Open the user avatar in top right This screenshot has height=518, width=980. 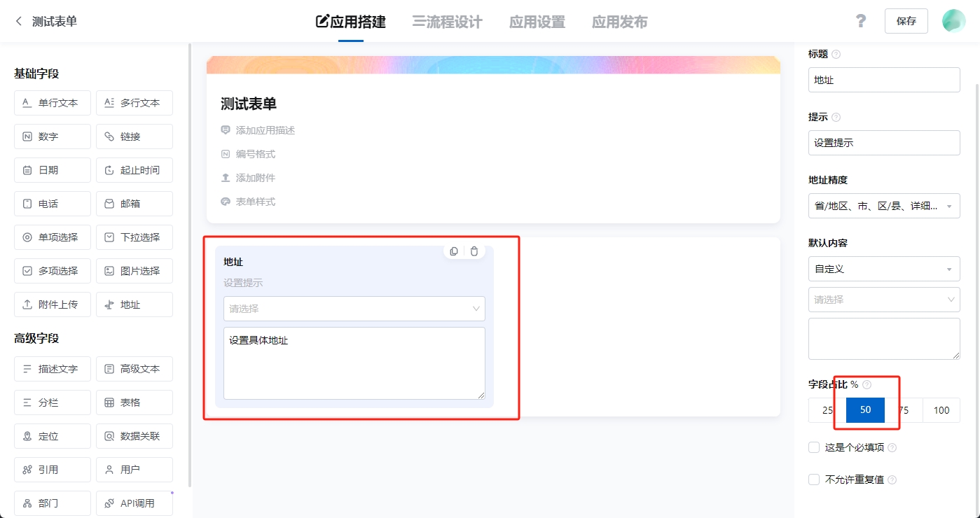pyautogui.click(x=953, y=21)
